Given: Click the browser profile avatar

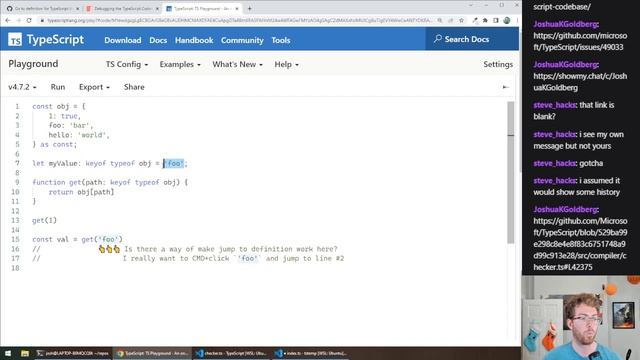Looking at the screenshot, I should click(507, 20).
